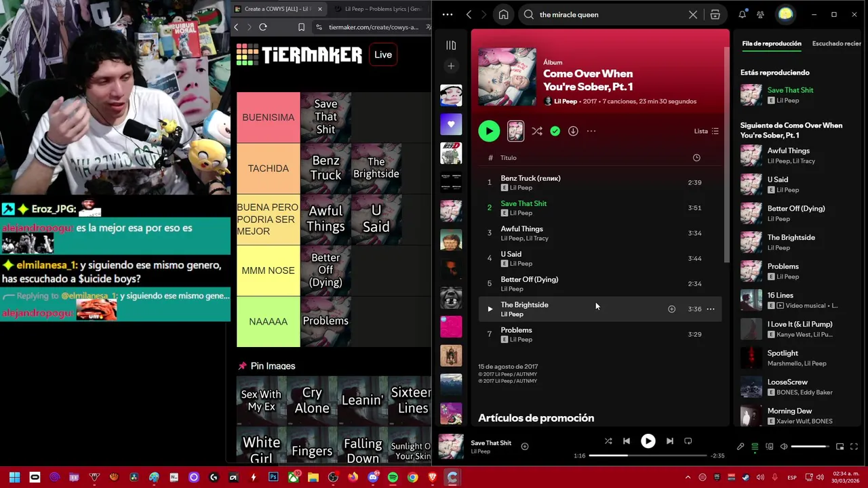Select track Awful Things in album list
The image size is (868, 488).
pos(600,233)
